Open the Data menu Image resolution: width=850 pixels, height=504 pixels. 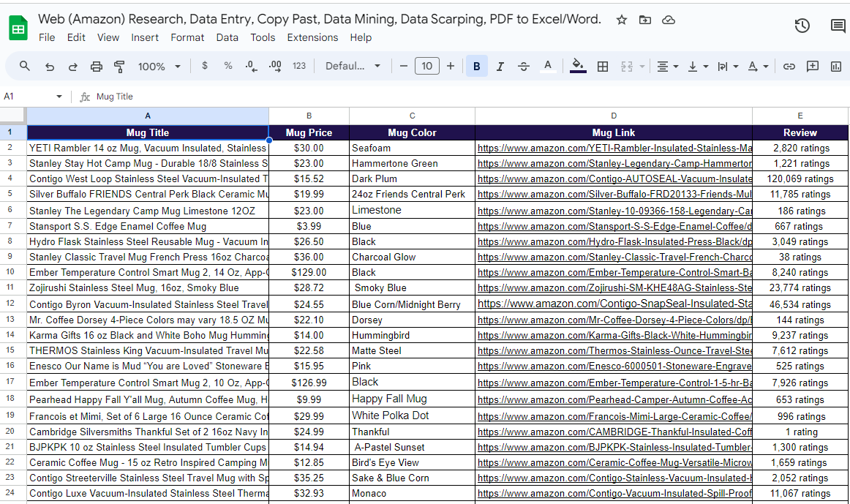pos(227,37)
